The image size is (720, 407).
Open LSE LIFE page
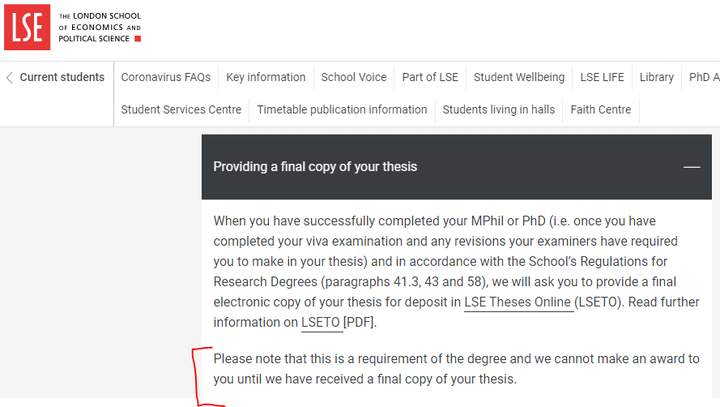point(602,77)
